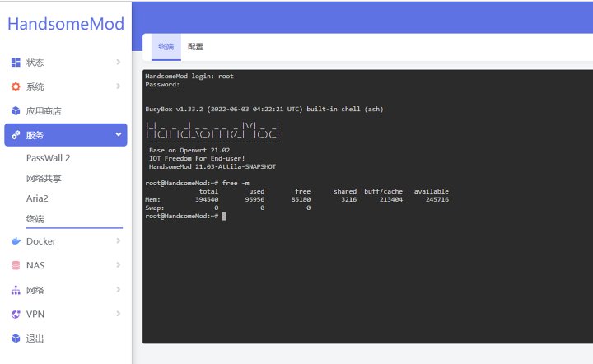Expand the 状态 menu chevron

point(119,62)
